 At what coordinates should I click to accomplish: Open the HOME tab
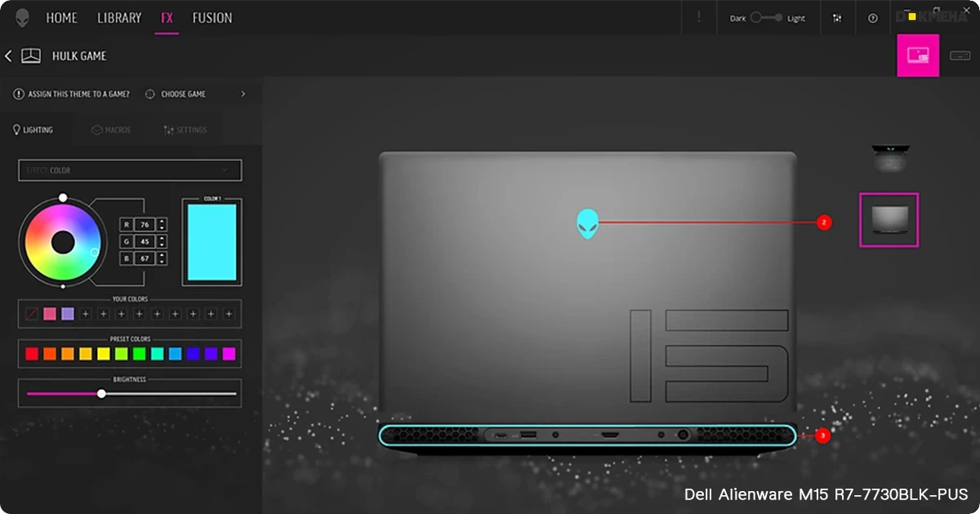[x=61, y=18]
